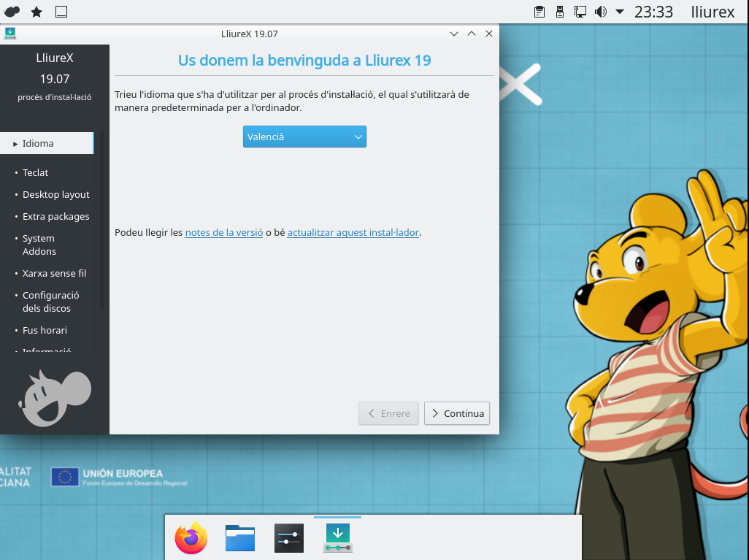The height and width of the screenshot is (560, 749).
Task: Open the clipboard tray icon
Action: pyautogui.click(x=539, y=12)
